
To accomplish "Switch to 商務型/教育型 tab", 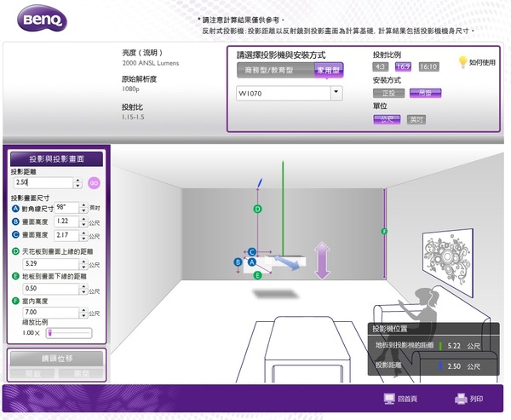I will point(275,70).
